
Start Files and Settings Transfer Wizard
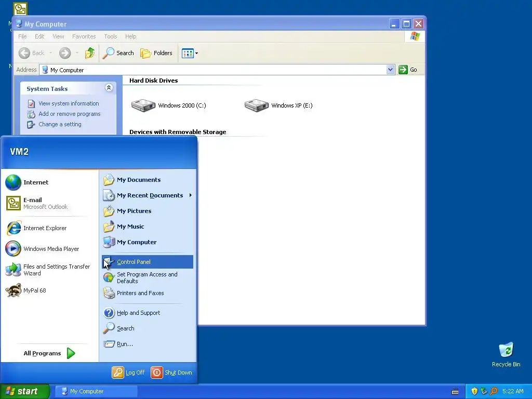click(48, 270)
